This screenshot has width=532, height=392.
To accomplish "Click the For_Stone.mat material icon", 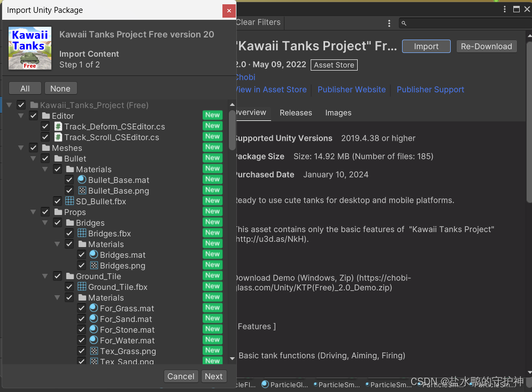I will [x=94, y=329].
